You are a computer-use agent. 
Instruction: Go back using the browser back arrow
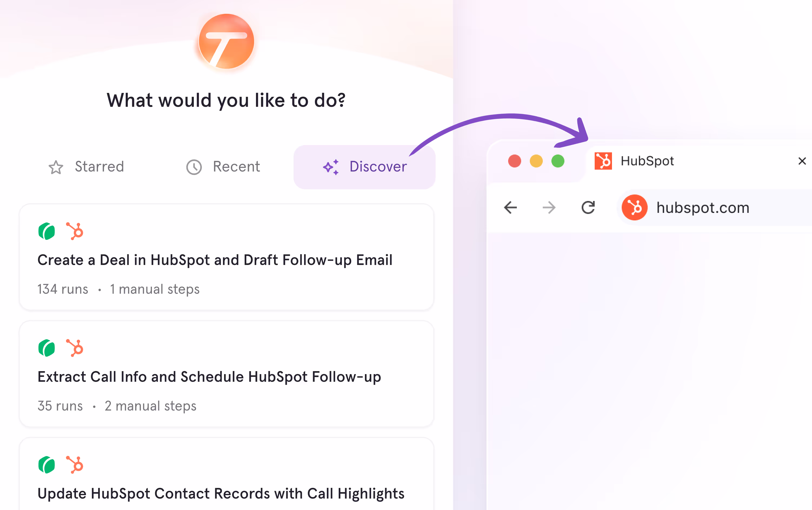tap(510, 207)
